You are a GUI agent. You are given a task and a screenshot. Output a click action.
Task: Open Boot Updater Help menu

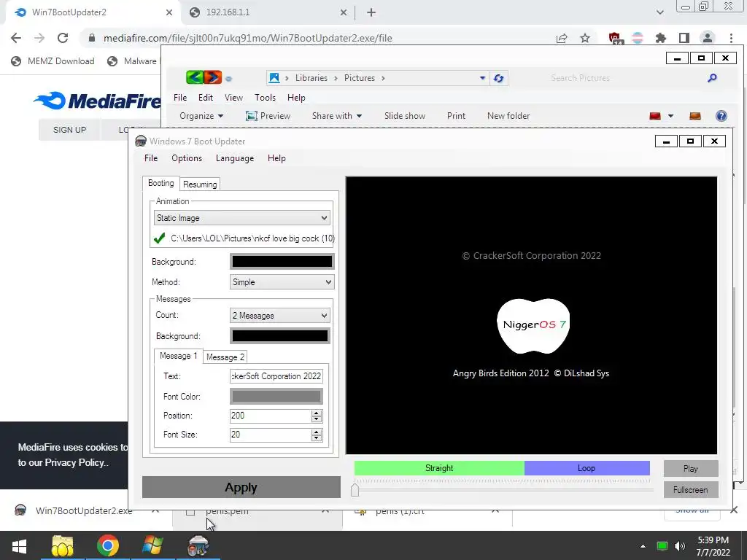[276, 158]
